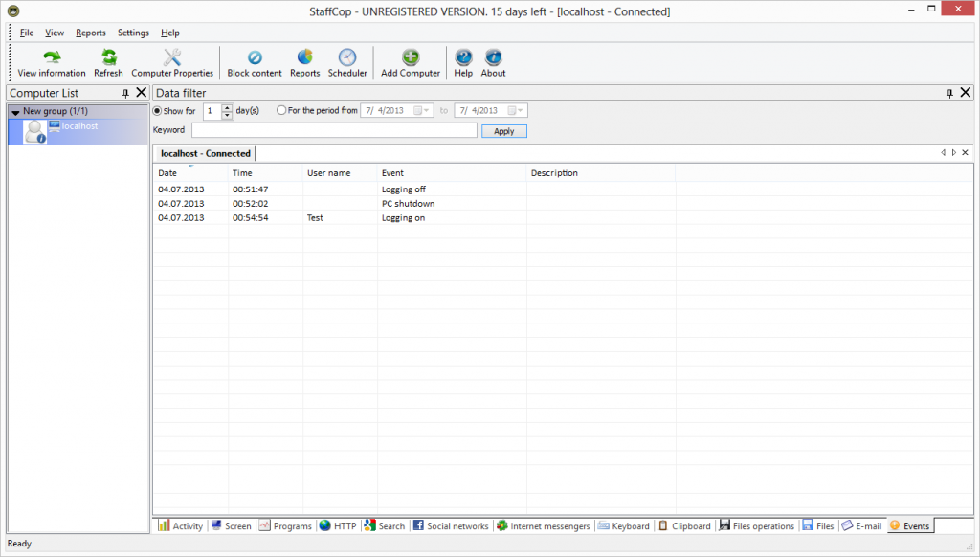Click the Refresh toolbar icon
Viewport: 980px width, 557px height.
[x=108, y=57]
